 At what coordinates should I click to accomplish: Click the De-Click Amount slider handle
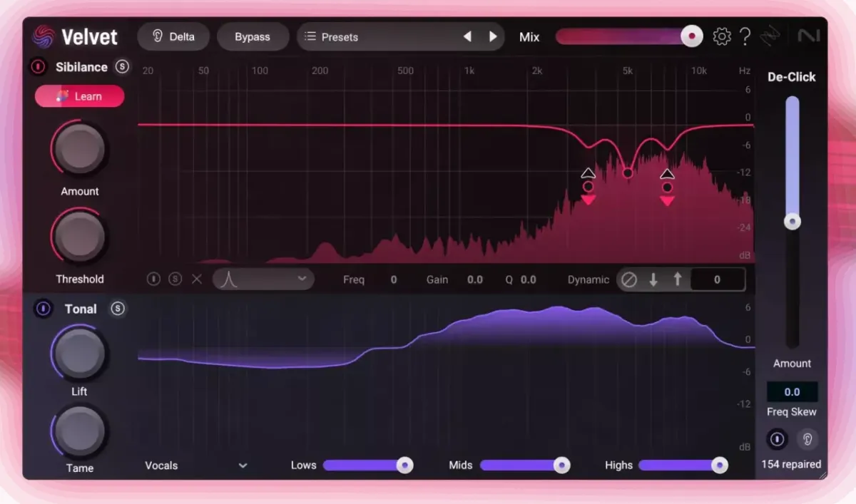(792, 222)
